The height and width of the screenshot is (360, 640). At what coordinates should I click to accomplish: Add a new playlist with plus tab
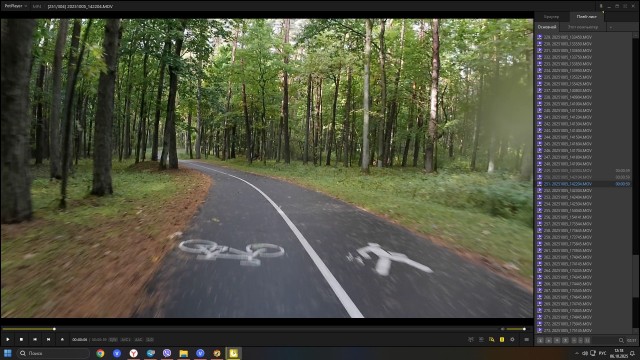(611, 27)
